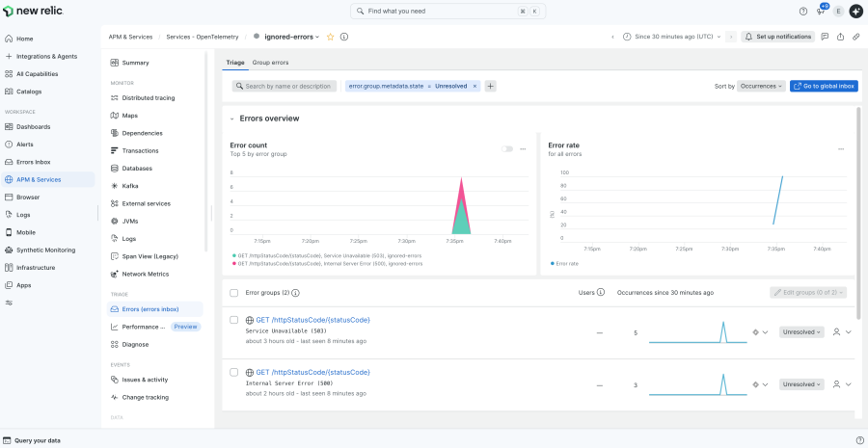
Task: Open Performance Preview item in Triage
Action: pos(155,327)
